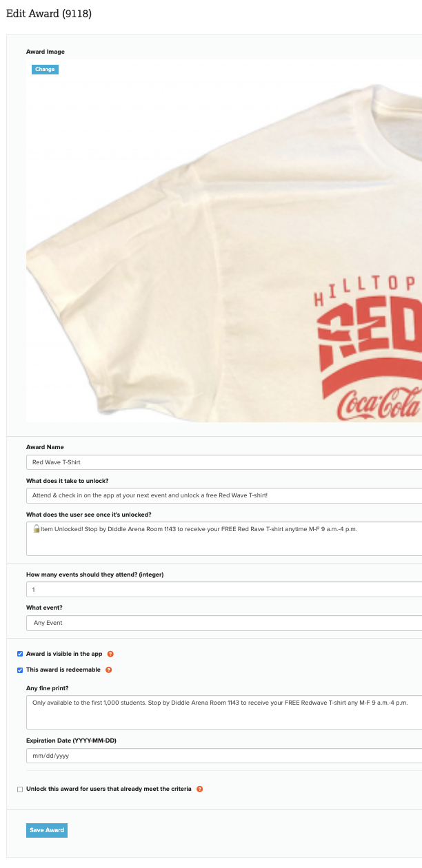Toggle the 'Award is visible in the app' checkbox
The width and height of the screenshot is (422, 868).
pyautogui.click(x=20, y=654)
